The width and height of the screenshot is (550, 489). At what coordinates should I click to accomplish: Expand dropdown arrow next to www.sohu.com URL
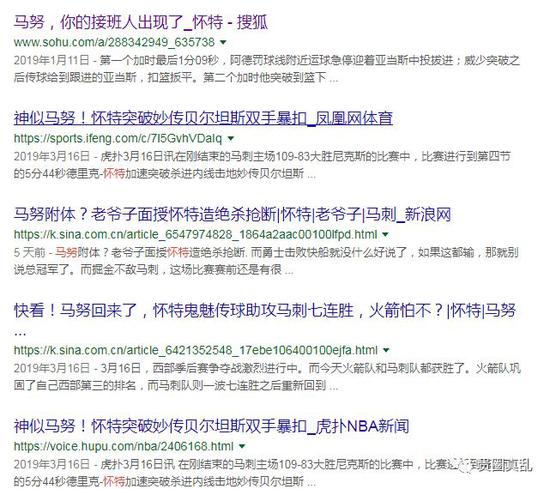223,43
